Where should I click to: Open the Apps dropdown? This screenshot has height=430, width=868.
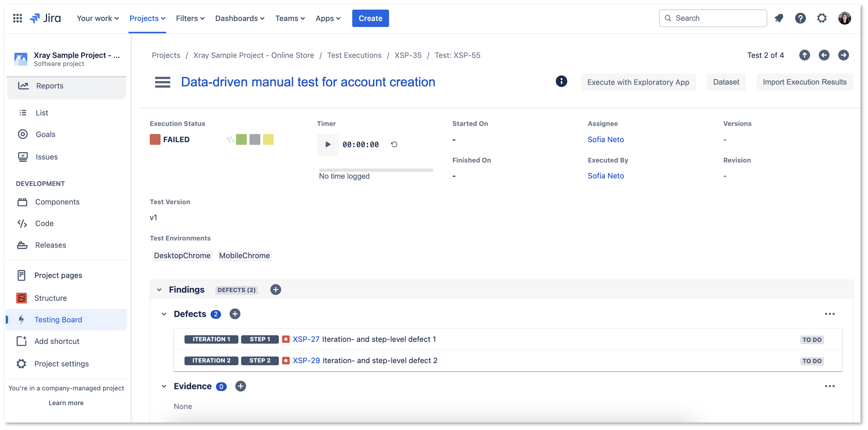(x=328, y=18)
